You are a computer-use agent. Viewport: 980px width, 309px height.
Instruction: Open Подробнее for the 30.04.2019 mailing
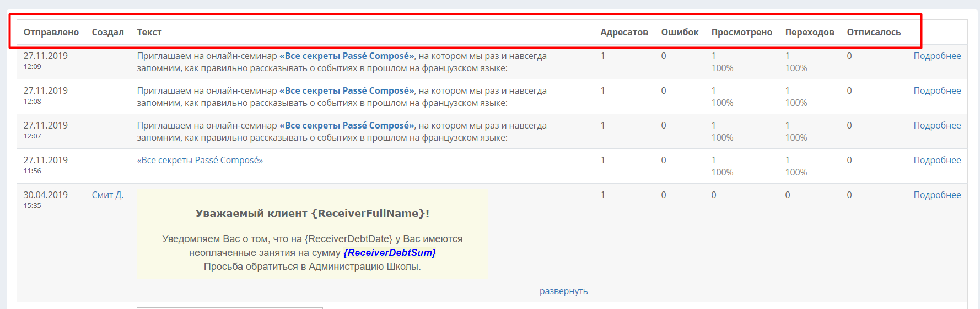937,195
